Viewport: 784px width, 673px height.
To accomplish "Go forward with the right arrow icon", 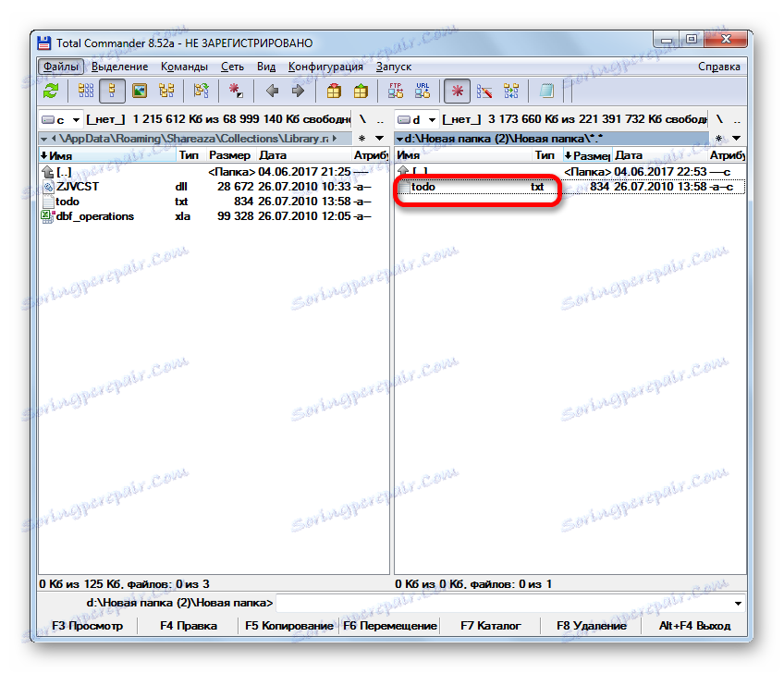I will click(x=298, y=91).
